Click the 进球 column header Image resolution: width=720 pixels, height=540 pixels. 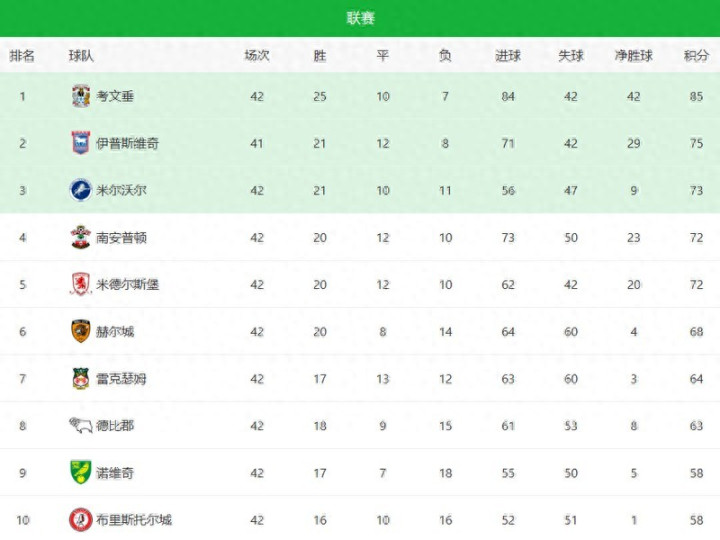(x=508, y=56)
